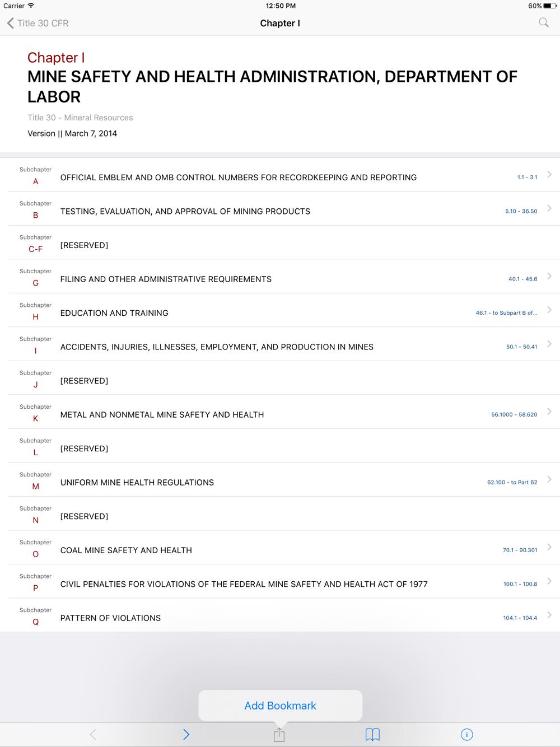Tap Title 30 - Mineral Resources subtitle
Screen dimensions: 560x747
(80, 118)
